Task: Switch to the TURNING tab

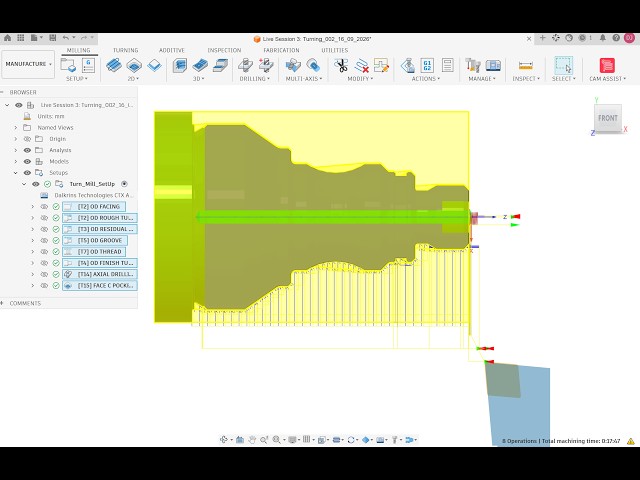Action: 126,50
